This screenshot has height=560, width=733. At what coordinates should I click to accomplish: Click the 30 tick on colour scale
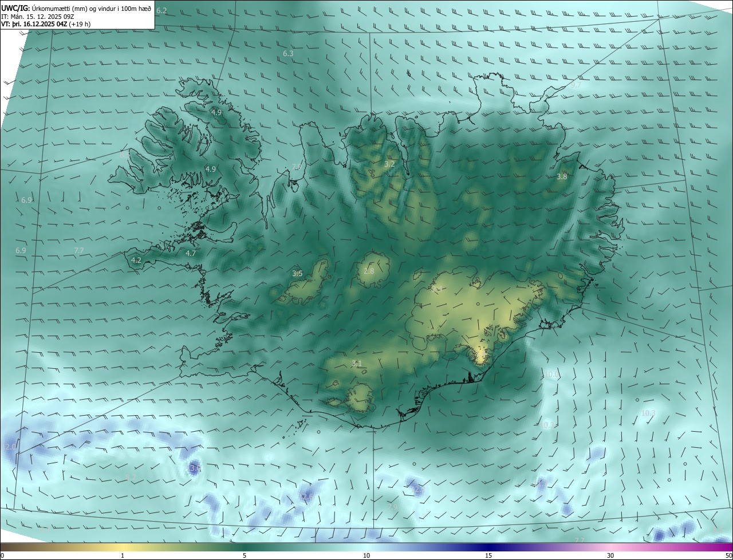[x=610, y=555]
